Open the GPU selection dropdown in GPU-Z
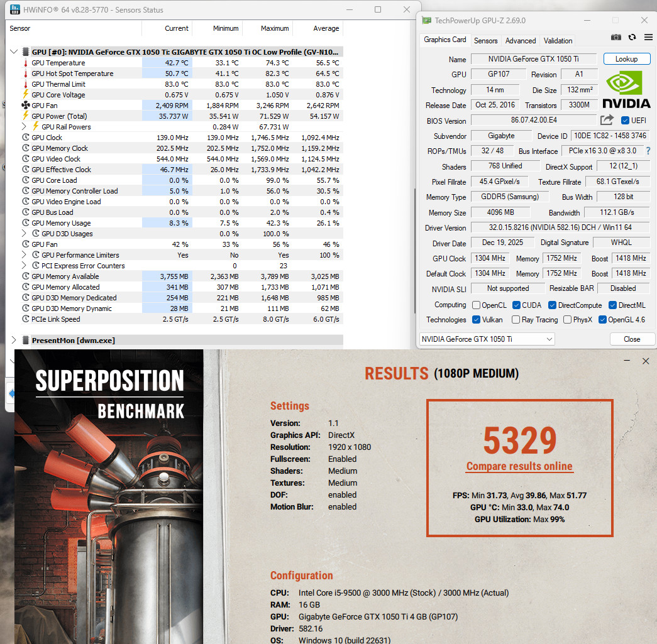 tap(487, 339)
